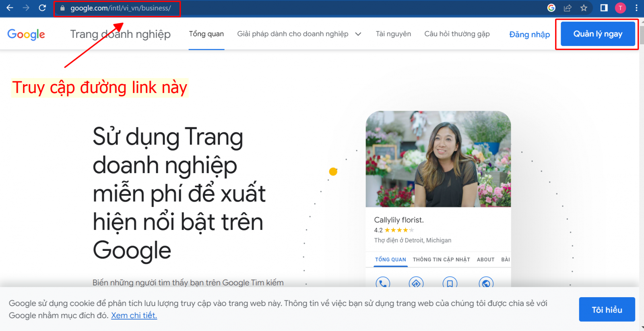
Task: Select THÔNG TIN CẬP NHẬT tab on the card
Action: 442,260
